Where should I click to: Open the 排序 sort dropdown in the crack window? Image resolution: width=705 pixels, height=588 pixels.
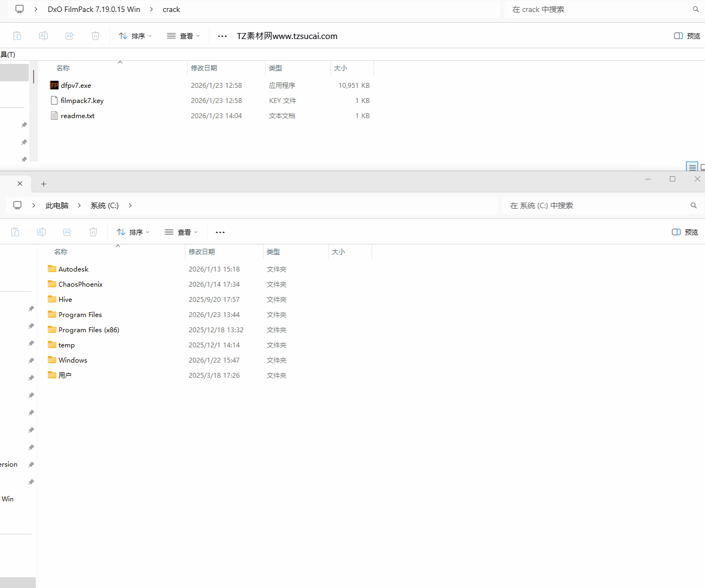(x=135, y=36)
